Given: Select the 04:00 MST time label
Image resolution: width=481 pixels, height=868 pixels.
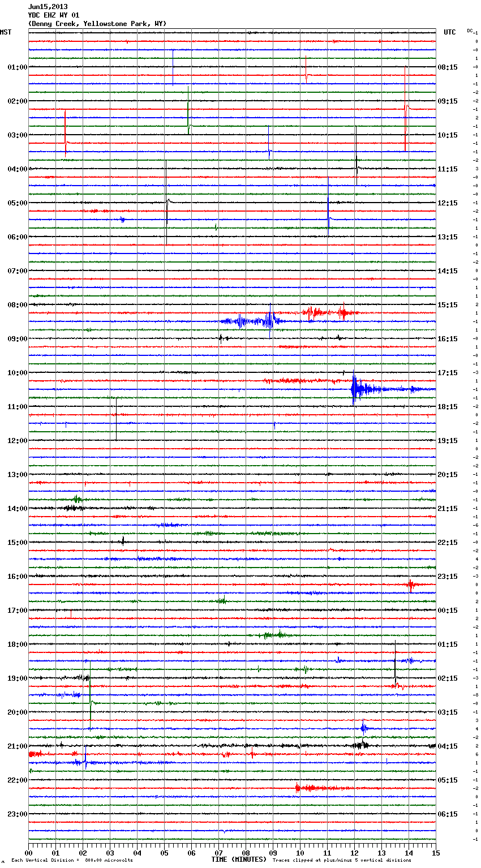Looking at the screenshot, I should pyautogui.click(x=18, y=169).
